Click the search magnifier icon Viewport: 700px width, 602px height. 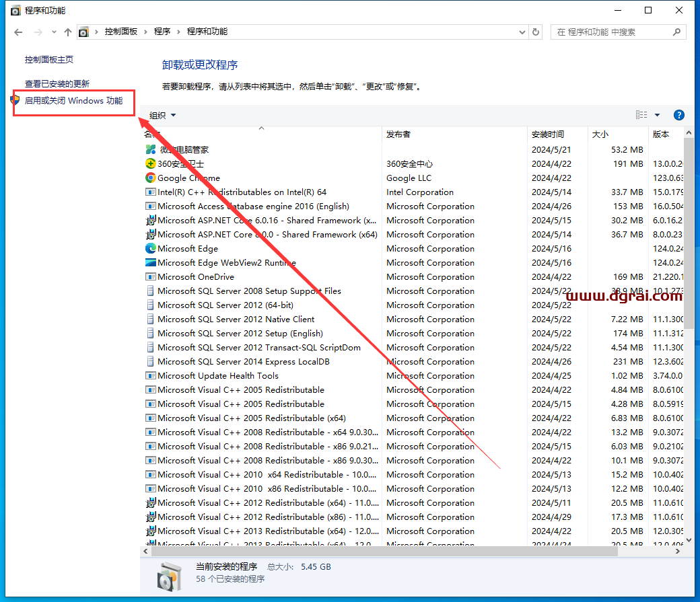coord(677,32)
